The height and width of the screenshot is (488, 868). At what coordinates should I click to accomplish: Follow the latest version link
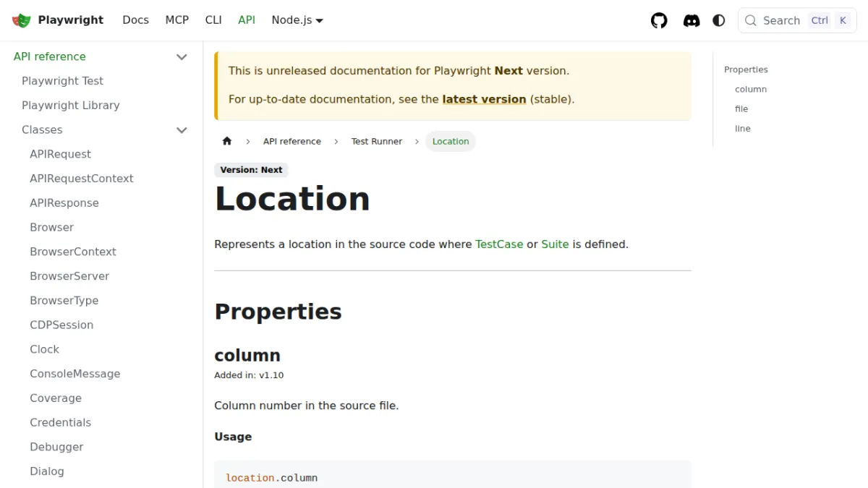point(484,99)
